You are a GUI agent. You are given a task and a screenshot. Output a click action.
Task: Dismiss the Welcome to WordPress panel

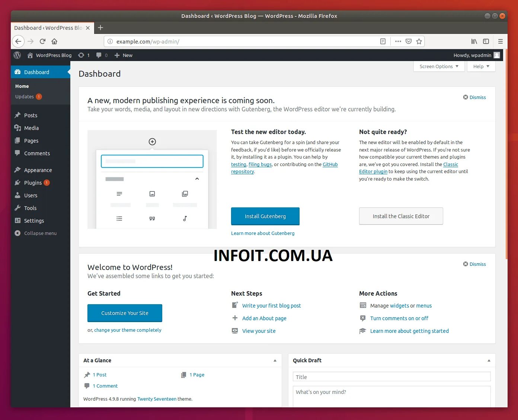pyautogui.click(x=474, y=264)
